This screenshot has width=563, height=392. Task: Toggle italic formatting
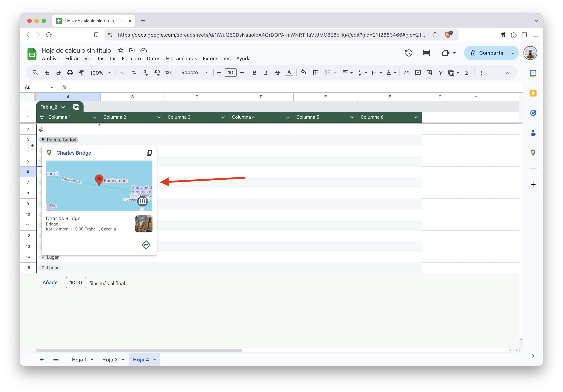(x=266, y=73)
